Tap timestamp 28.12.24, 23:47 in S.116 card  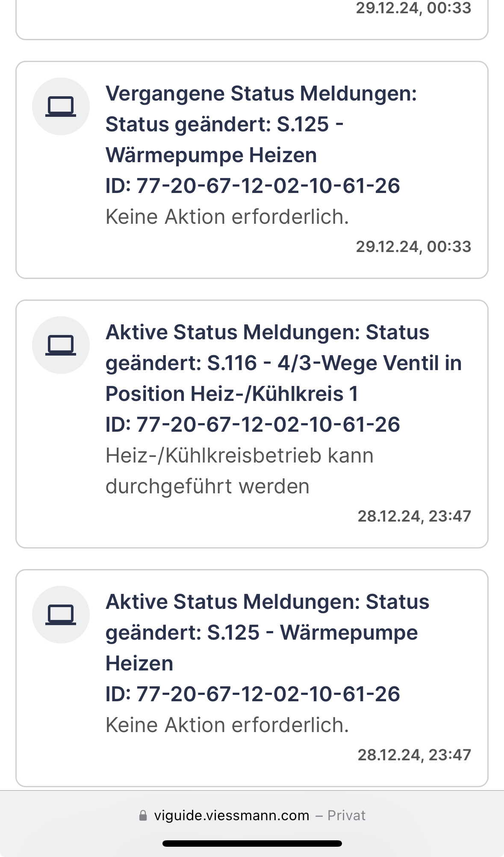point(414,516)
